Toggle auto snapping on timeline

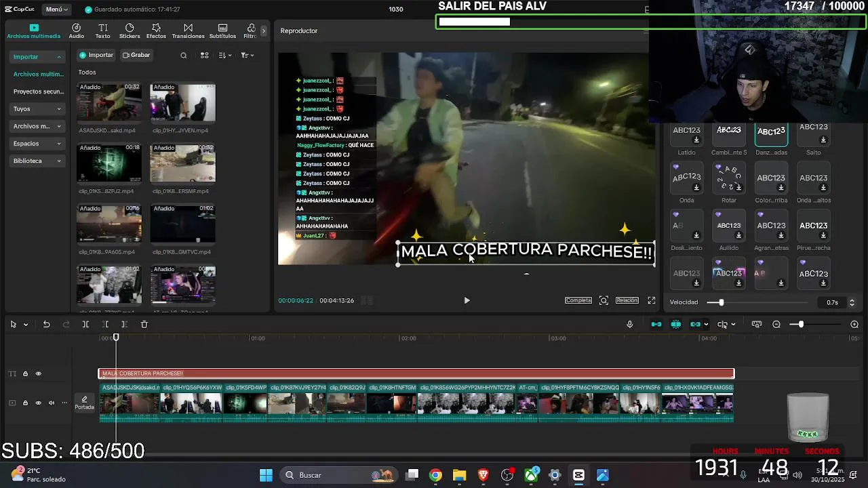675,325
